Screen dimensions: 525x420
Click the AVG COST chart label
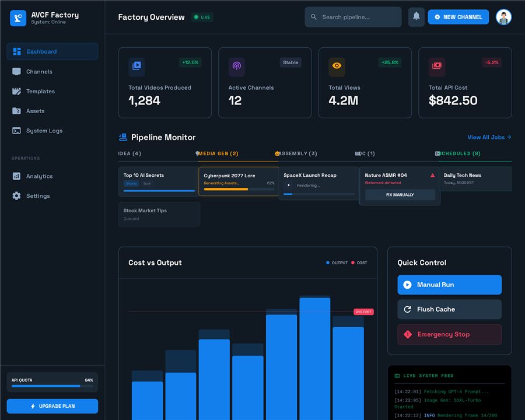(x=363, y=312)
